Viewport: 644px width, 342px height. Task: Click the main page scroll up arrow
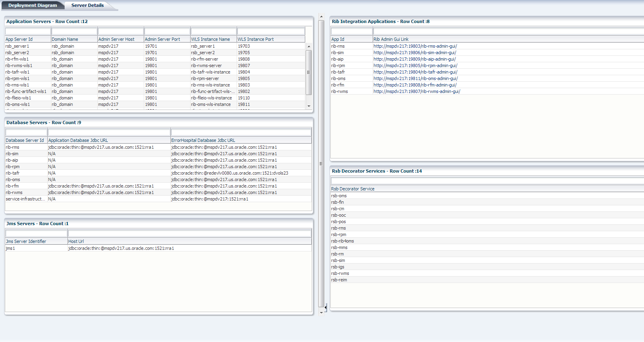point(321,17)
